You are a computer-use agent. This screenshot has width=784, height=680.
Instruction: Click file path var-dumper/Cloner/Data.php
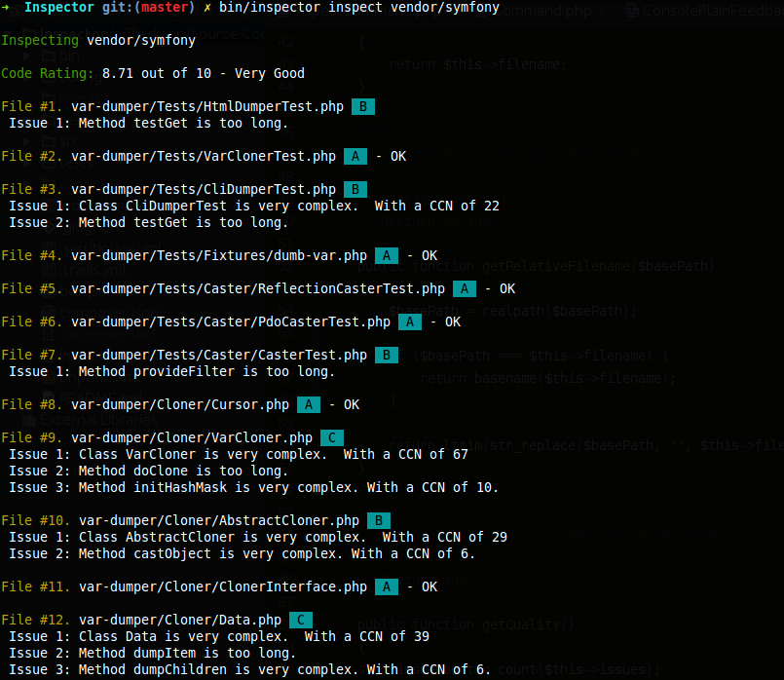pyautogui.click(x=180, y=620)
